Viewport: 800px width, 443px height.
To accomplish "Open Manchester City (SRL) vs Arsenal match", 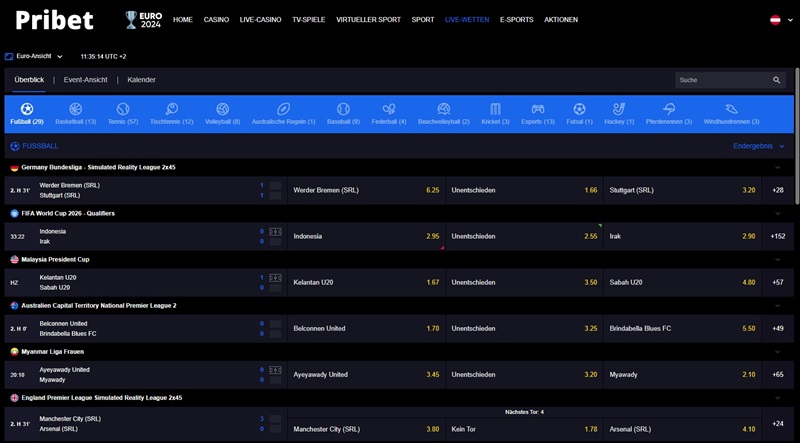I will [145, 424].
